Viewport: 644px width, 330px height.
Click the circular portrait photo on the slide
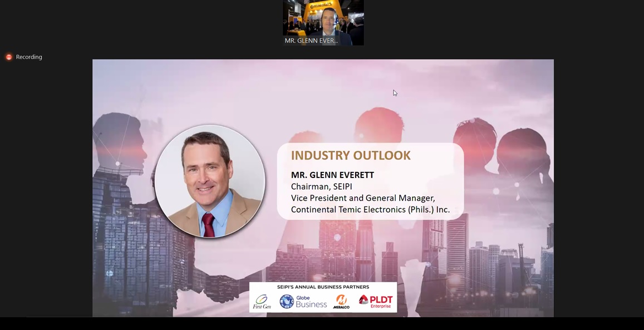[x=210, y=181]
